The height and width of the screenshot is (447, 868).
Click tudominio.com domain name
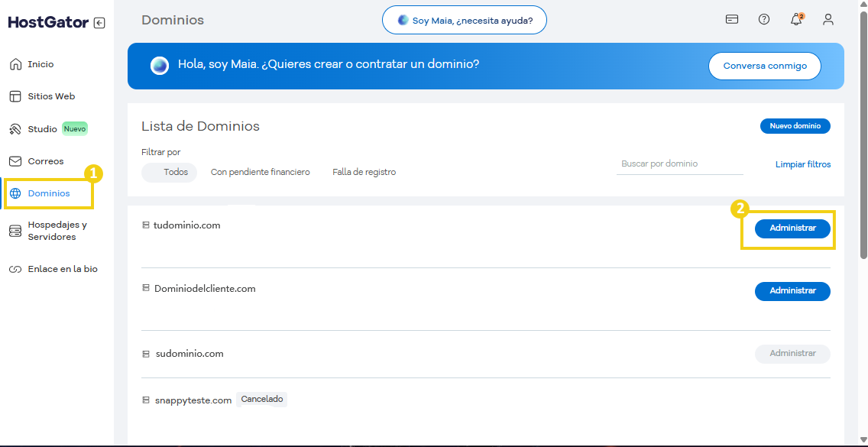[187, 225]
